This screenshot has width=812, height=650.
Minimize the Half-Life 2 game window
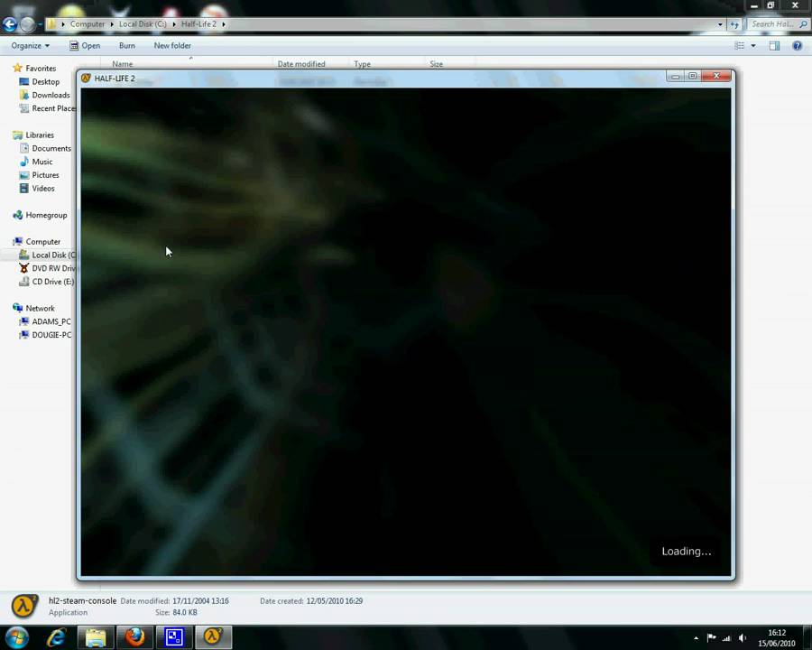point(675,76)
